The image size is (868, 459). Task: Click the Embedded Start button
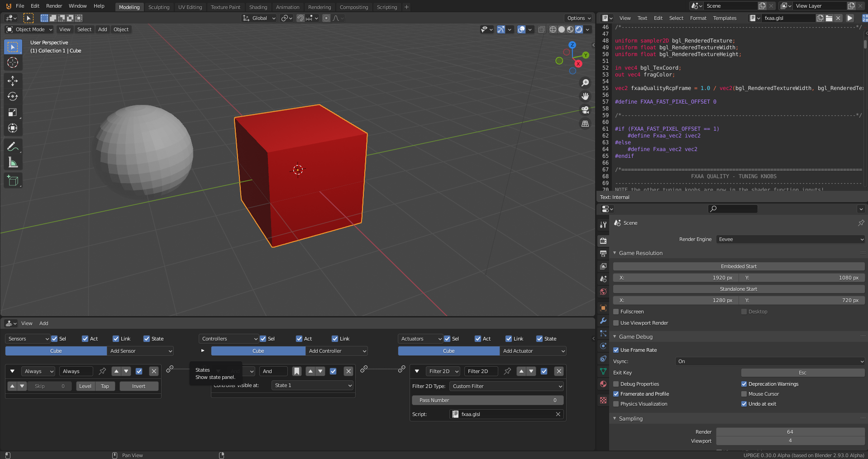point(739,266)
